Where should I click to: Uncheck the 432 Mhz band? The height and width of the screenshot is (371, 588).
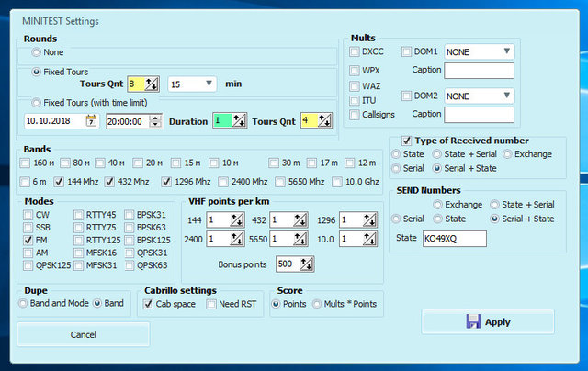(109, 182)
